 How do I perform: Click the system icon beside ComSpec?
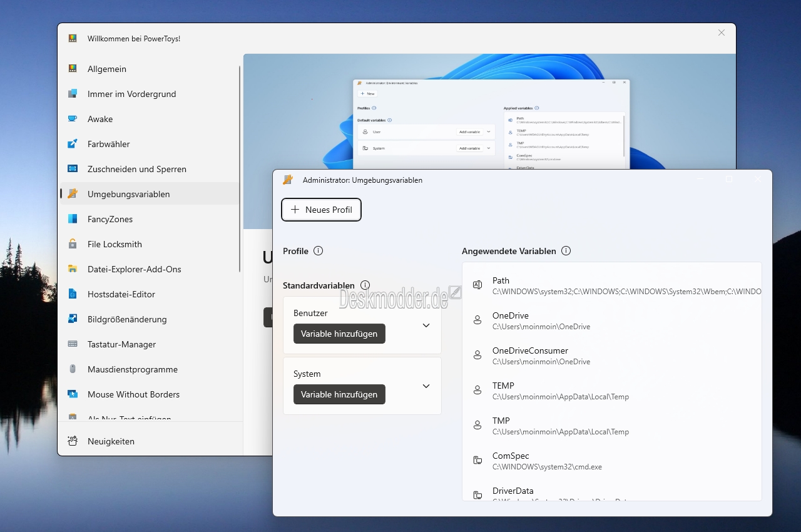tap(477, 460)
